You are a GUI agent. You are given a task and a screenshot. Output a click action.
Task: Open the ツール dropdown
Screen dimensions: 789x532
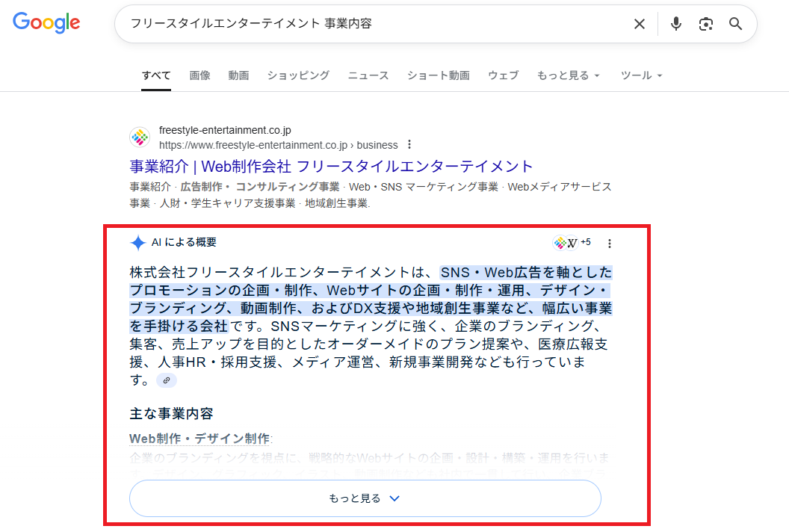tap(641, 75)
